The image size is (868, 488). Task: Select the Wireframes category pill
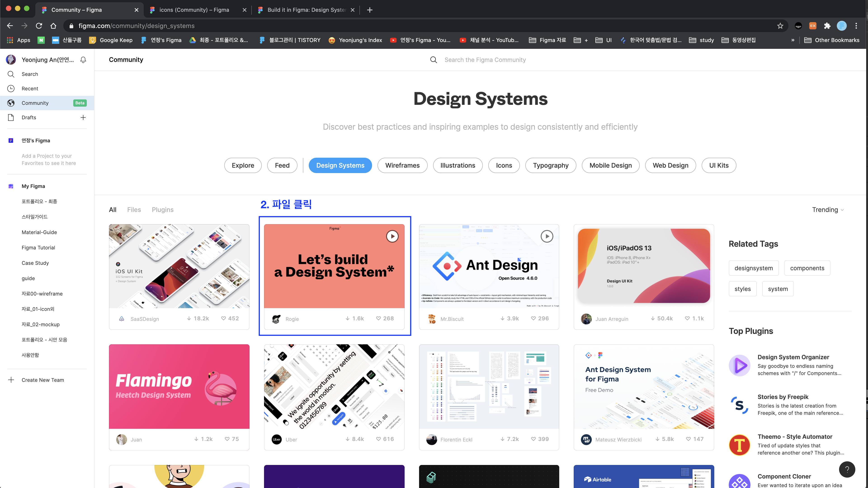pos(402,165)
